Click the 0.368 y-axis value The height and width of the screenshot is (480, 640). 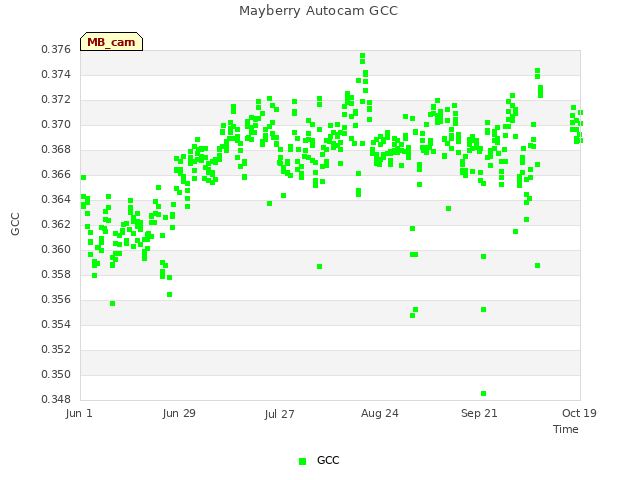pyautogui.click(x=56, y=149)
